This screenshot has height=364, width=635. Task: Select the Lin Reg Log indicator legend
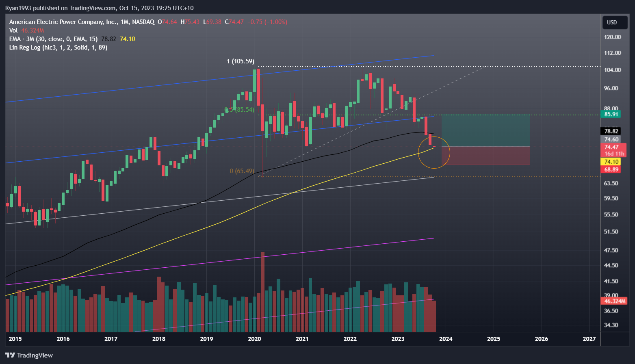point(58,48)
